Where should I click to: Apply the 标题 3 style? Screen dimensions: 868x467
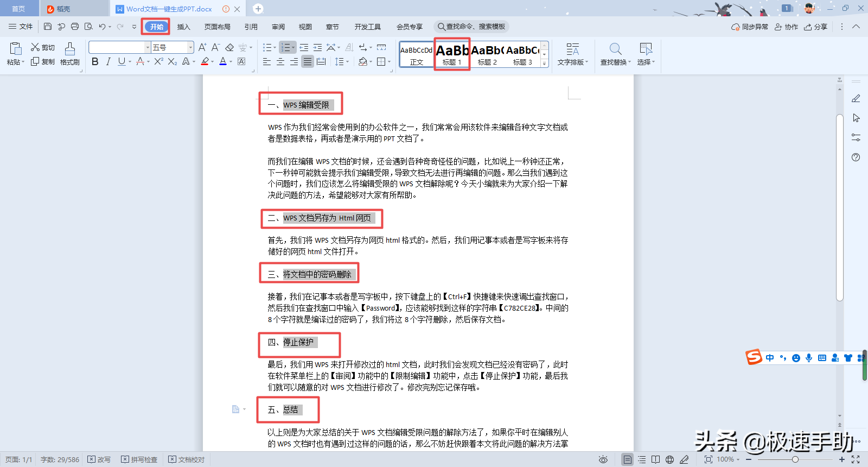[523, 54]
